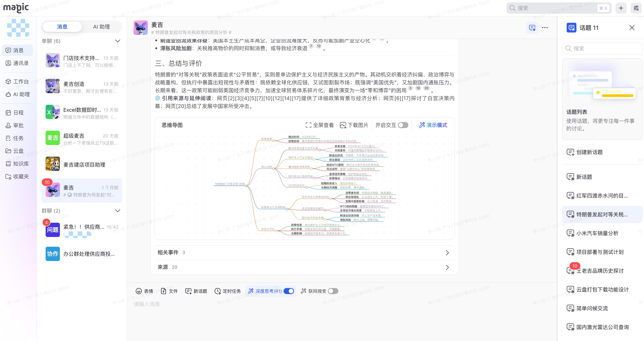Collapse the 群聊 (2) section

pos(118,210)
